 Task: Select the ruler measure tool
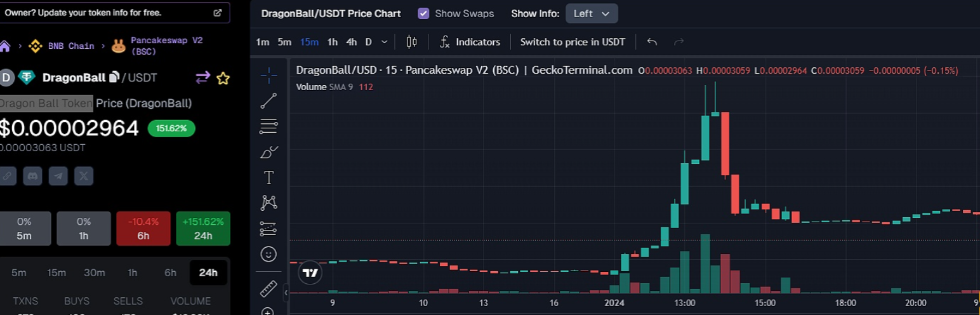pyautogui.click(x=268, y=289)
